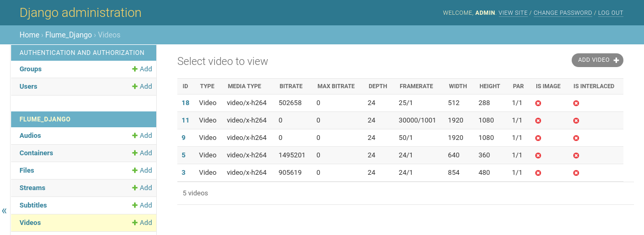Click Add link next to Videos
This screenshot has width=644, height=235.
(142, 223)
